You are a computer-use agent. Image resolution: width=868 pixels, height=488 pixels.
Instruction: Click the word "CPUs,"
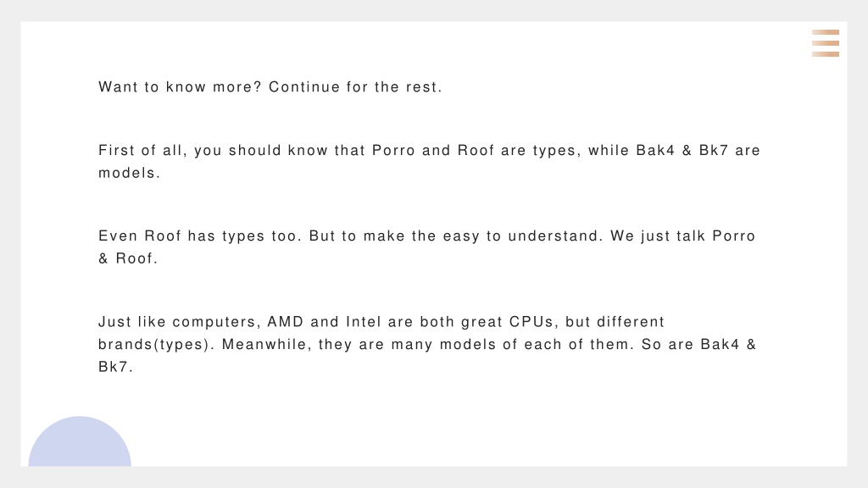coord(534,323)
